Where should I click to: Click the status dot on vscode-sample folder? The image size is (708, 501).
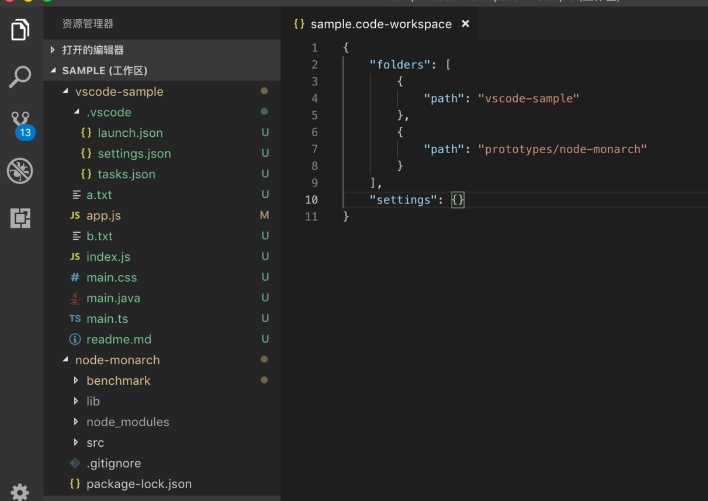click(264, 91)
